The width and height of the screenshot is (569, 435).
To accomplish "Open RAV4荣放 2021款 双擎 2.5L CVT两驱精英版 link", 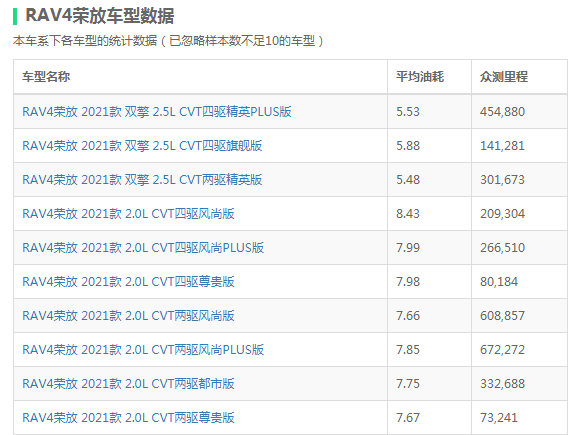I will [142, 180].
